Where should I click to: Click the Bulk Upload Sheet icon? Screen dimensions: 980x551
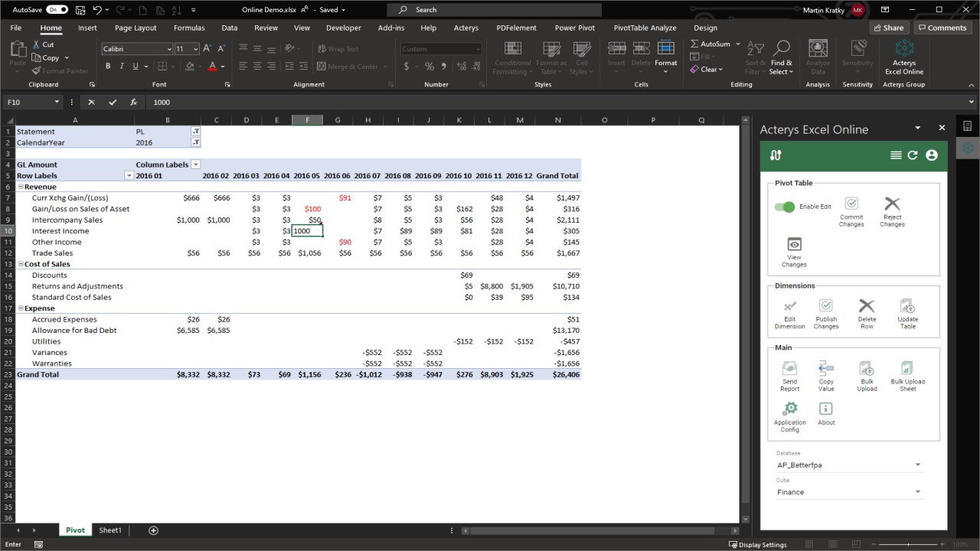point(907,369)
